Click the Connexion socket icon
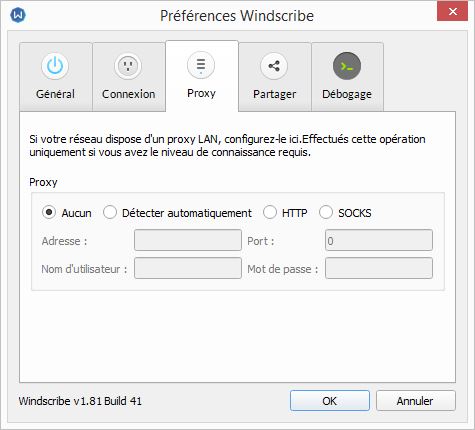This screenshot has width=475, height=430. tap(128, 66)
